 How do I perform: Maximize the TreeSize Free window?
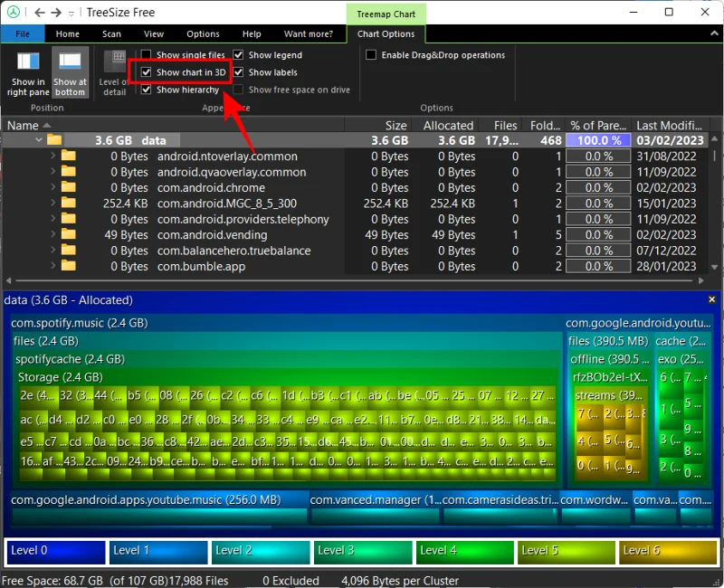pos(669,12)
